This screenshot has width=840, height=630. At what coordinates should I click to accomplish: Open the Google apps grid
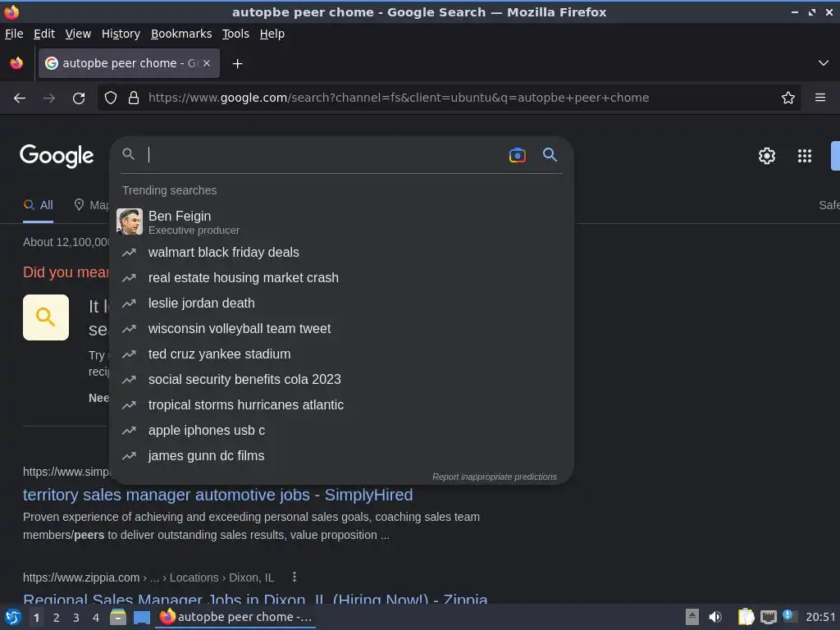coord(805,156)
